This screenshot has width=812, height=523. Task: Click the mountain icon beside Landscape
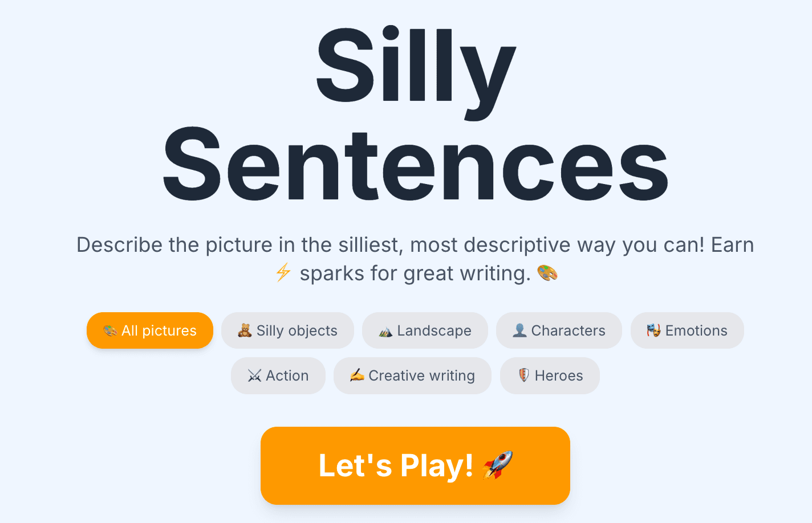[x=384, y=330]
